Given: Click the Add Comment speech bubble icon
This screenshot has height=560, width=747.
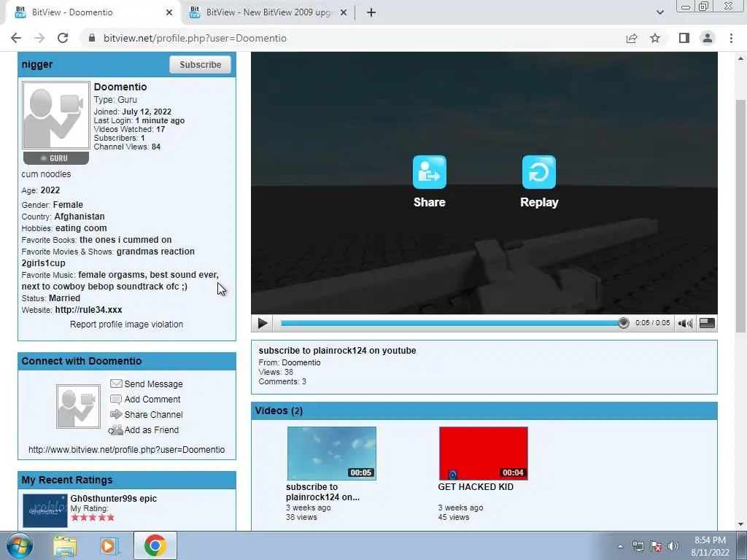Looking at the screenshot, I should click(116, 399).
